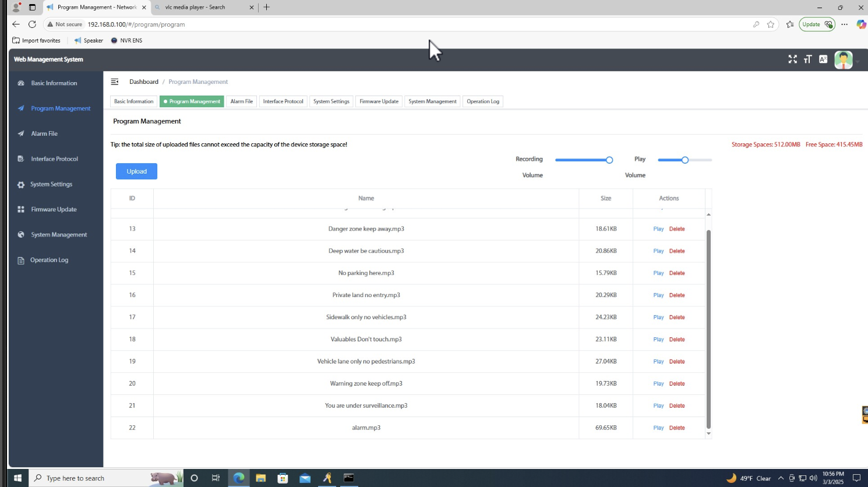This screenshot has width=868, height=487.
Task: Select the Program Management tab
Action: pos(192,101)
